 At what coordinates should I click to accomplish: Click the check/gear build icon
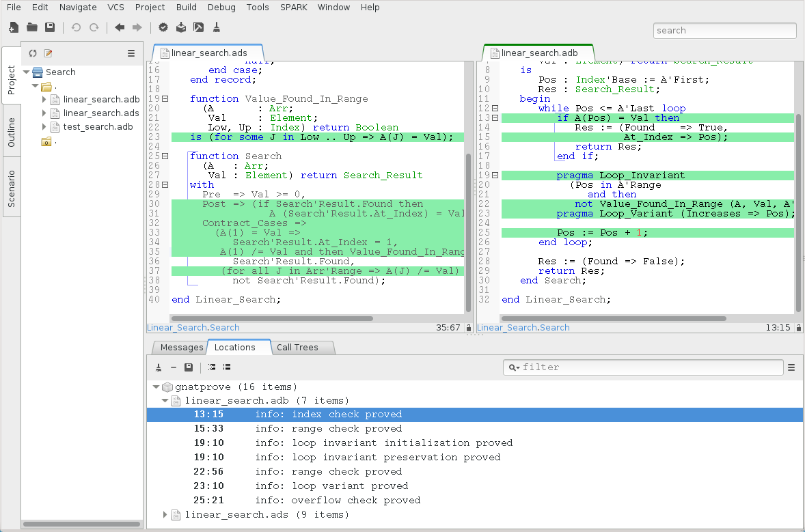[163, 28]
